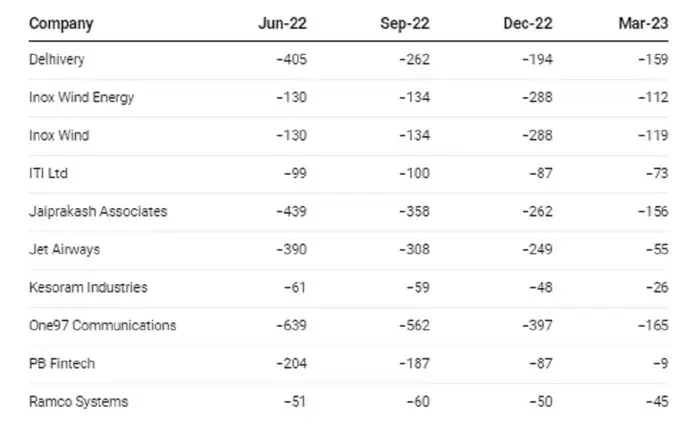The image size is (700, 430).
Task: Click the Company column header
Action: pyautogui.click(x=61, y=22)
